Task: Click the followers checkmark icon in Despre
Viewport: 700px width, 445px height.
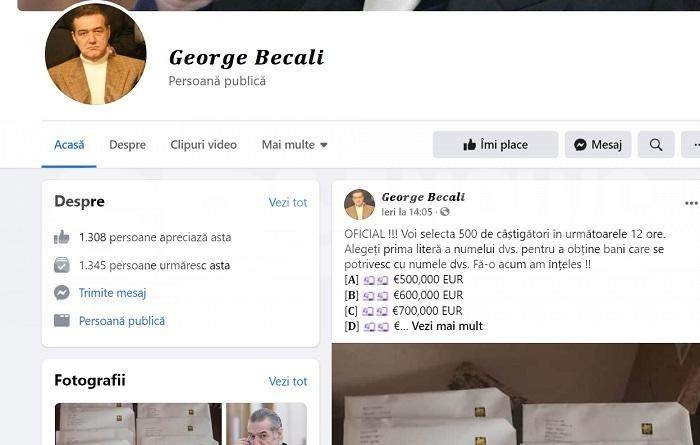Action: [x=62, y=265]
